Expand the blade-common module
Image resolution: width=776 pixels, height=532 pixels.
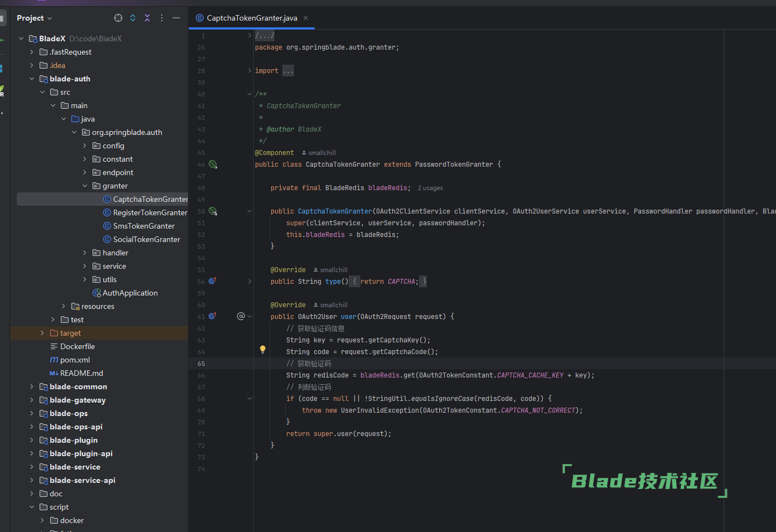(32, 386)
